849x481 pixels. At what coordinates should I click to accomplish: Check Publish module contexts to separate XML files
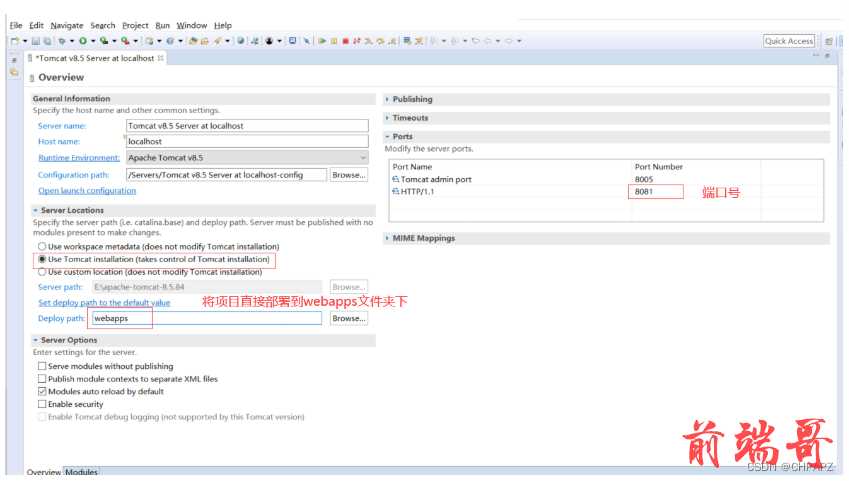click(x=42, y=379)
